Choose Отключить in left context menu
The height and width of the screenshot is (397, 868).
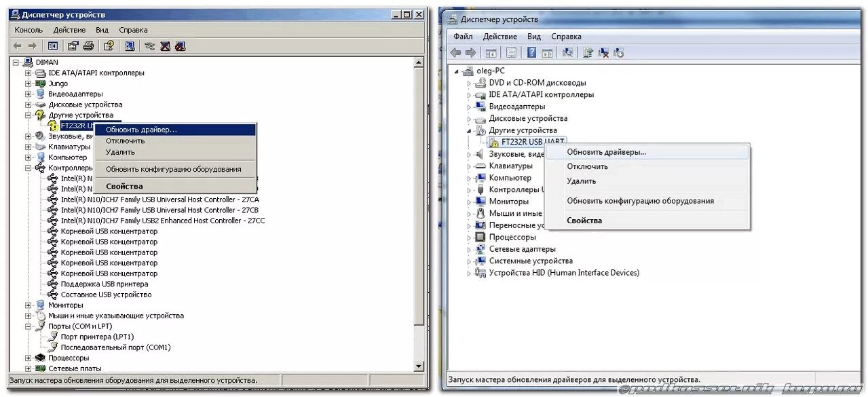coord(175,140)
